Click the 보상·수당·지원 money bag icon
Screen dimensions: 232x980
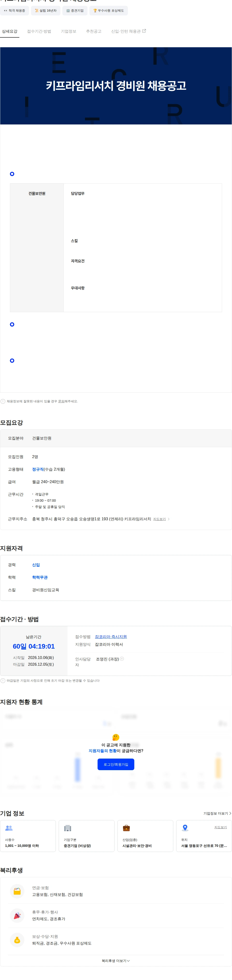(17, 940)
